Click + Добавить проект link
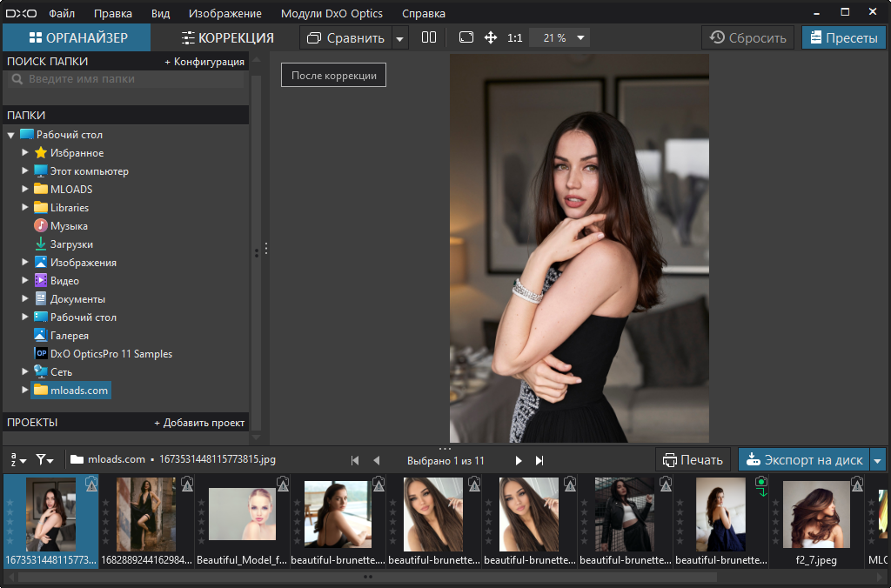 click(x=199, y=423)
